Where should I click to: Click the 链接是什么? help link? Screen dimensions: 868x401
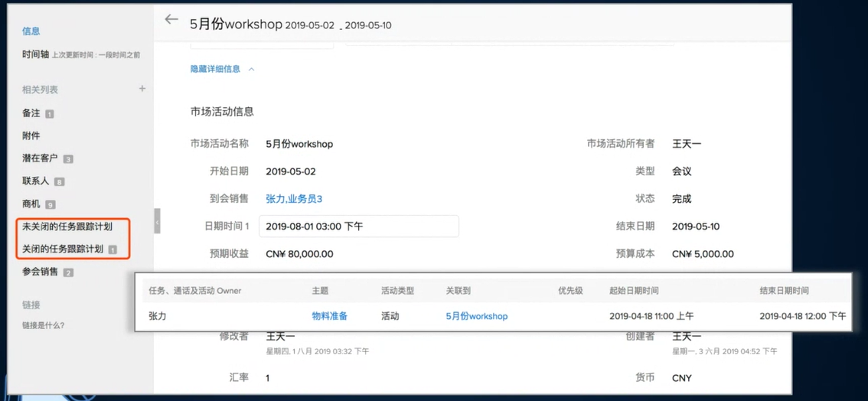point(44,325)
